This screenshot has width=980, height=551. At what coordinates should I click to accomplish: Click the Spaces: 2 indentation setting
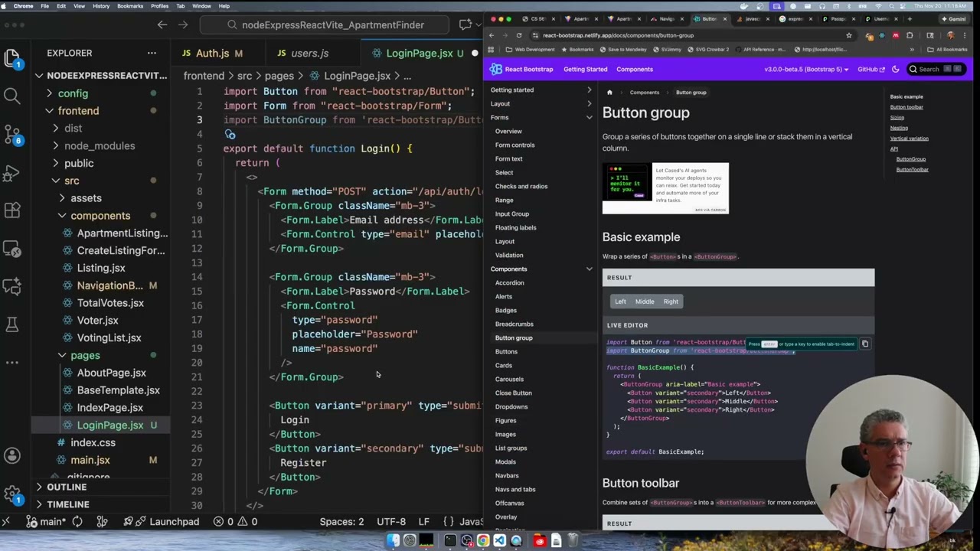(341, 522)
